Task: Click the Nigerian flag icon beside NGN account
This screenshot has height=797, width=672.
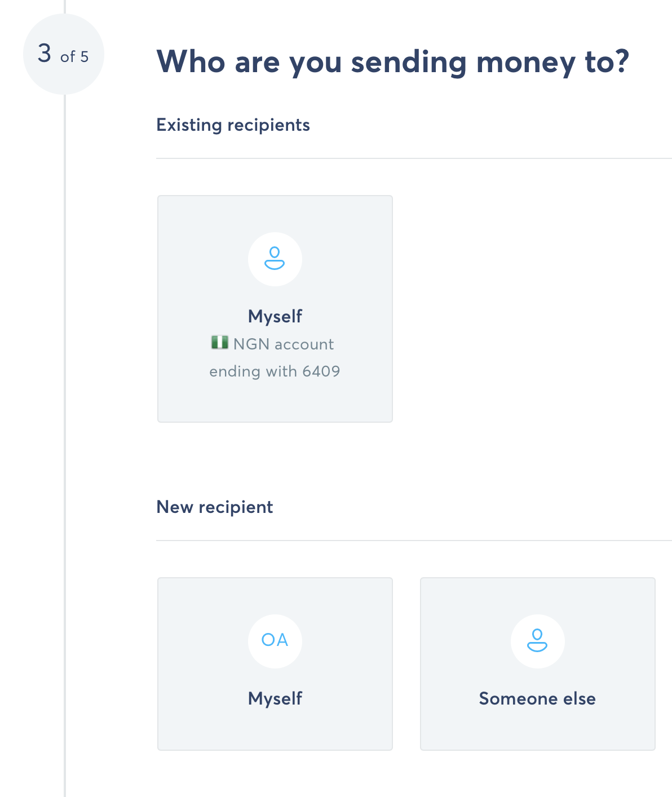Action: [x=219, y=342]
